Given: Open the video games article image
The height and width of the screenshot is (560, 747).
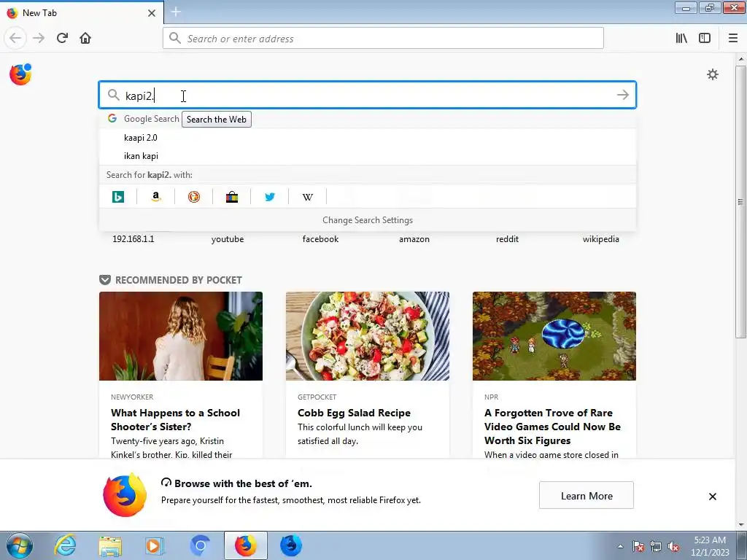Looking at the screenshot, I should pos(554,336).
